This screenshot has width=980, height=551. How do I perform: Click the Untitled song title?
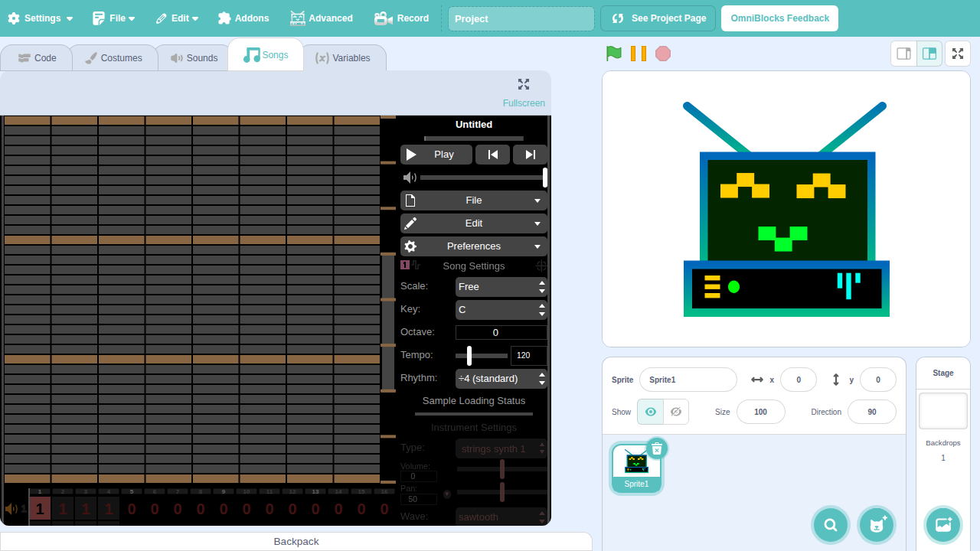pos(474,125)
